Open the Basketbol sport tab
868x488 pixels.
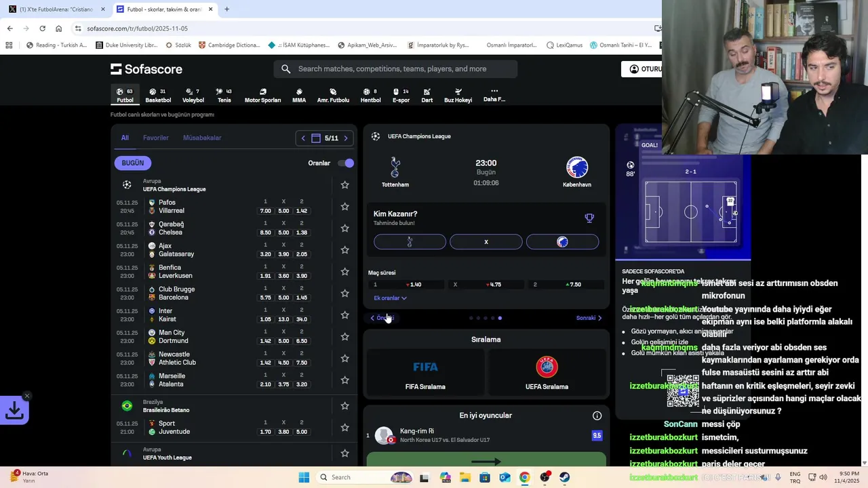(x=158, y=96)
